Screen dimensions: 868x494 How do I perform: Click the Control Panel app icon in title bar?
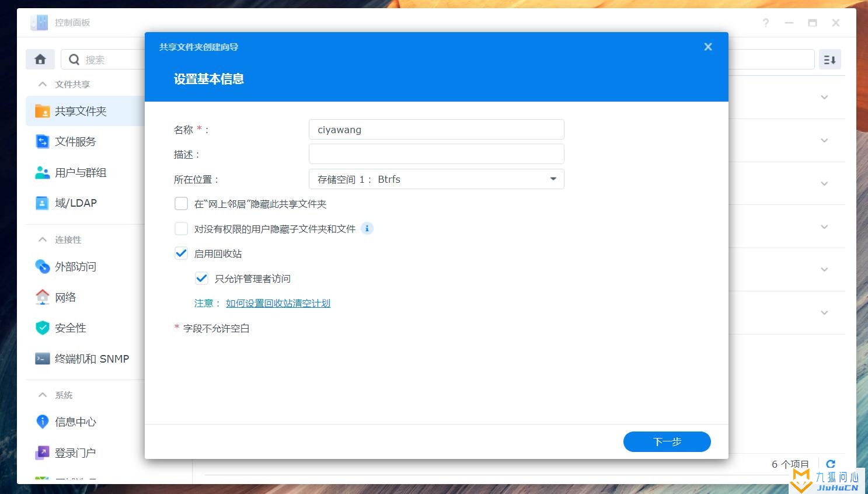point(39,22)
